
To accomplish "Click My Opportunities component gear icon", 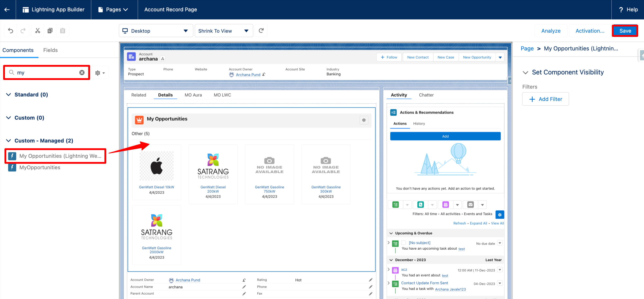I will coord(364,120).
